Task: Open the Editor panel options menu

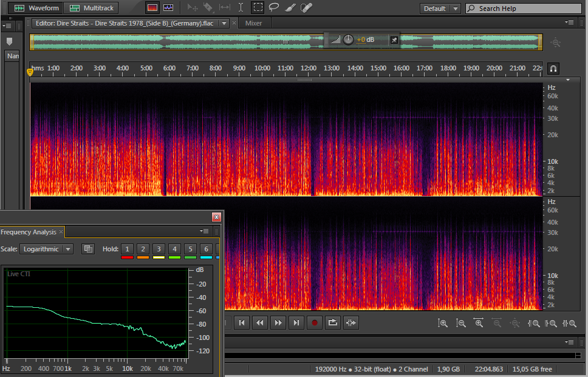Action: pyautogui.click(x=569, y=22)
